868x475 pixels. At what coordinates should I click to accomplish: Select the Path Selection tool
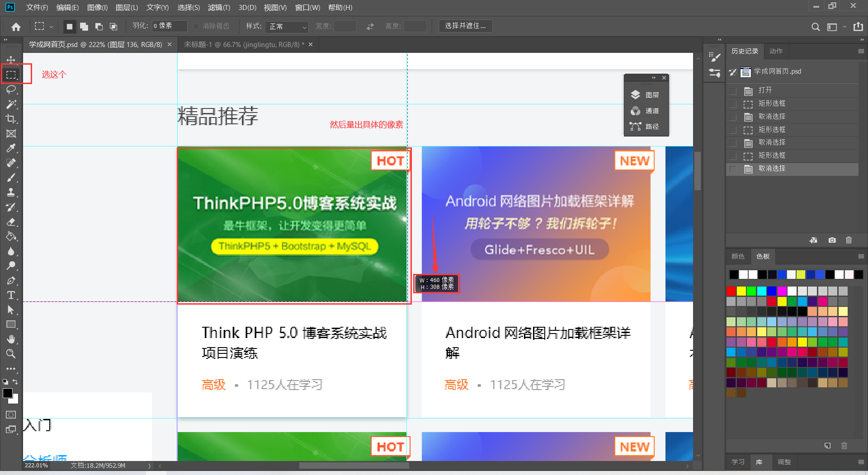point(11,310)
